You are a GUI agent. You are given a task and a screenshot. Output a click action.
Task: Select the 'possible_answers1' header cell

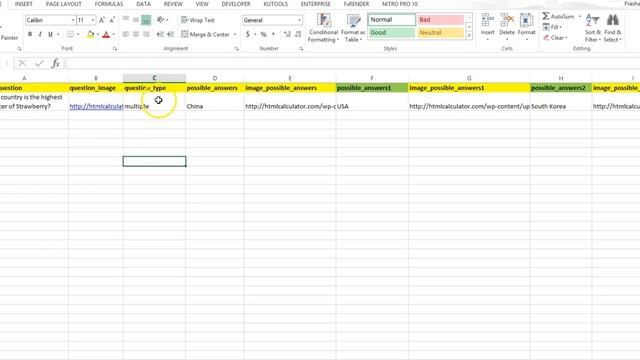tap(372, 88)
